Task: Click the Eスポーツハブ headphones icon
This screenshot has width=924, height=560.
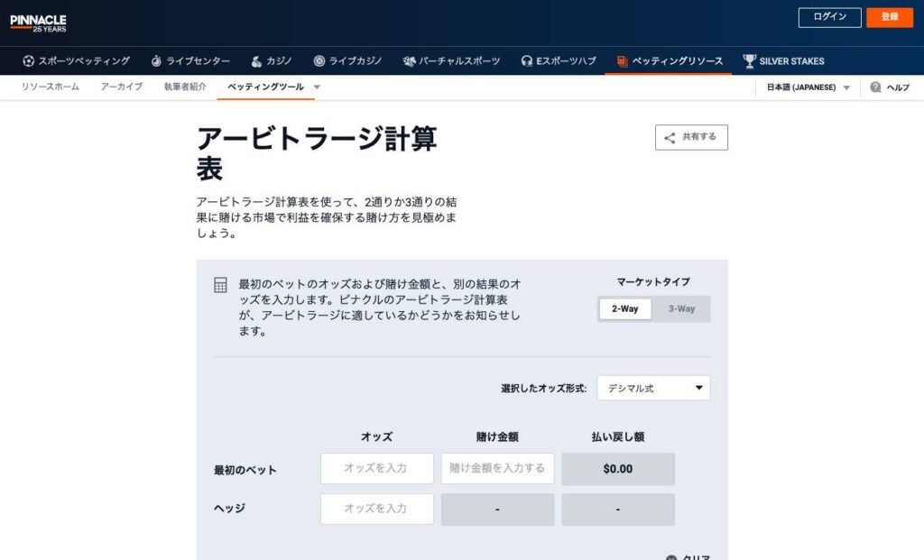Action: (x=527, y=61)
